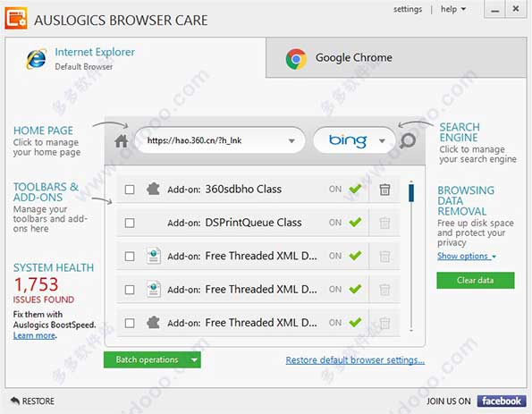The width and height of the screenshot is (532, 414).
Task: Click the scrollbar down arrow of add-ons list
Action: 411,330
